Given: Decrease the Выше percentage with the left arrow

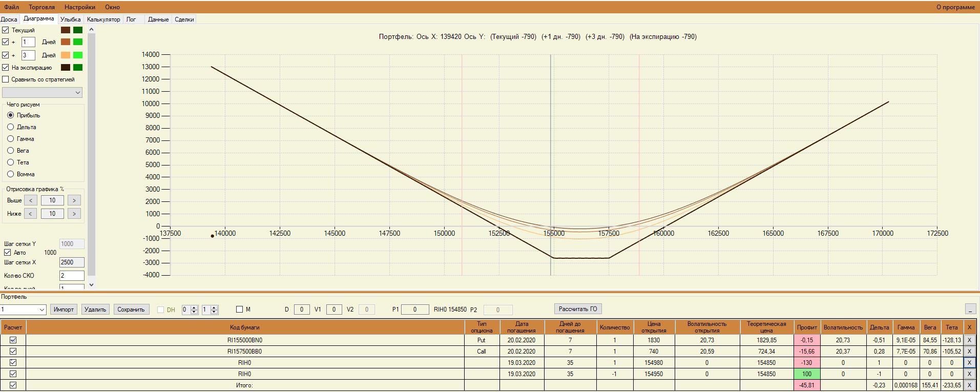Looking at the screenshot, I should tap(30, 200).
